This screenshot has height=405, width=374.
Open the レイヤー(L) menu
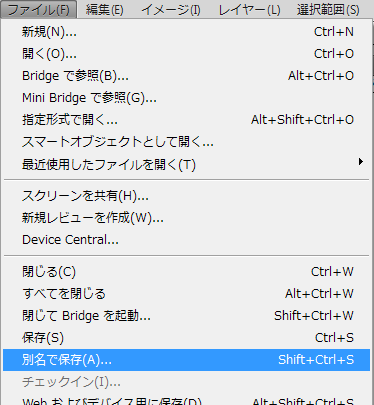click(249, 9)
